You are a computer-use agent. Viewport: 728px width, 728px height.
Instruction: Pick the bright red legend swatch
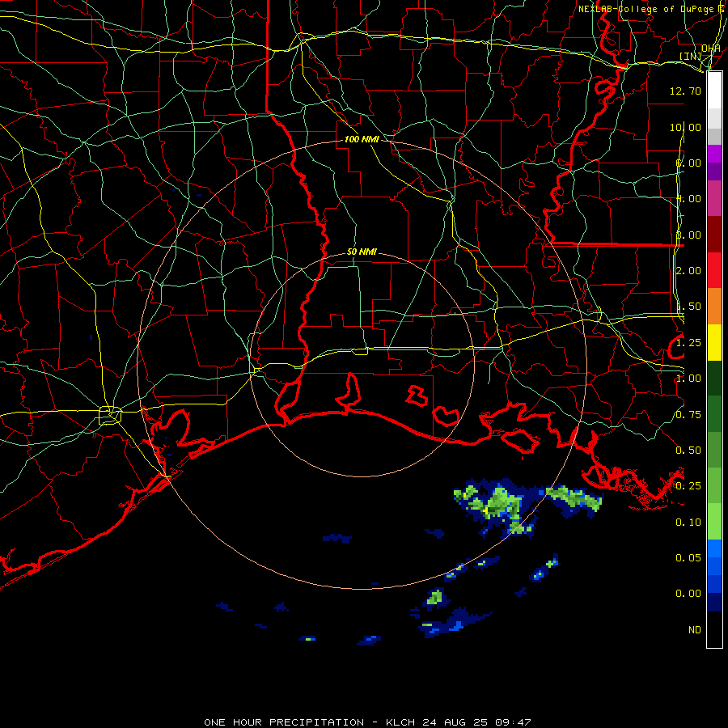714,270
